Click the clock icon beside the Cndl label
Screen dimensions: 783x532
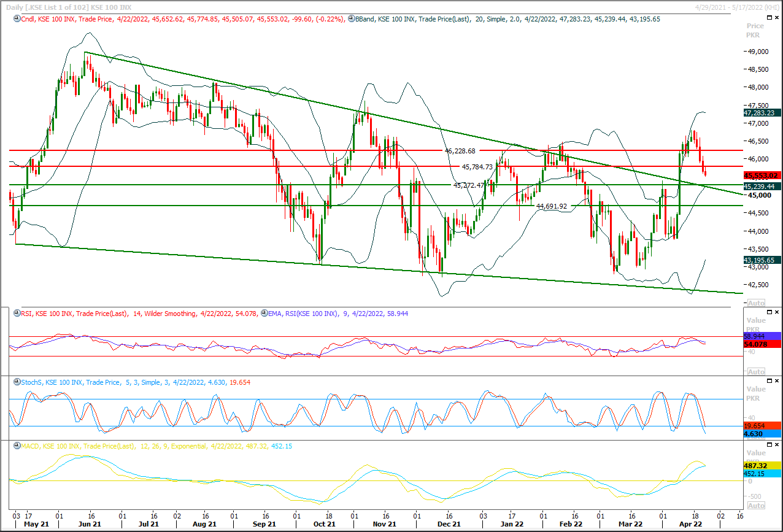click(x=17, y=19)
